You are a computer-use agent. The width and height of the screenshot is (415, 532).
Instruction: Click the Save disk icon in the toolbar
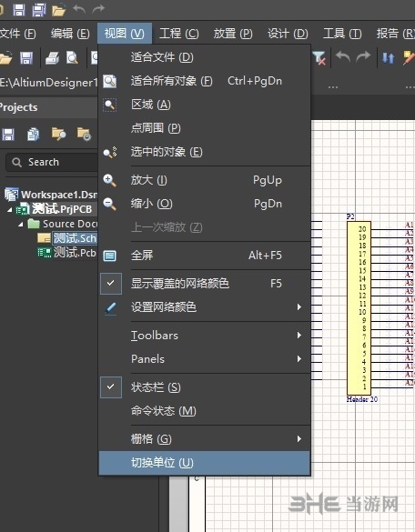point(26,58)
